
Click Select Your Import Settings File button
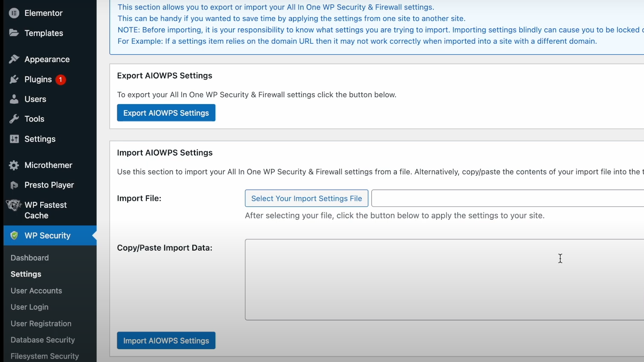coord(306,198)
